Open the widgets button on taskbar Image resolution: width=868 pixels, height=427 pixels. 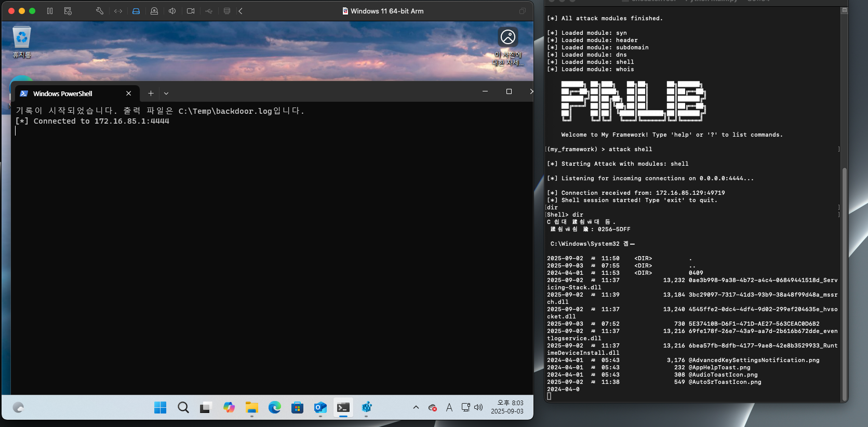pos(18,408)
